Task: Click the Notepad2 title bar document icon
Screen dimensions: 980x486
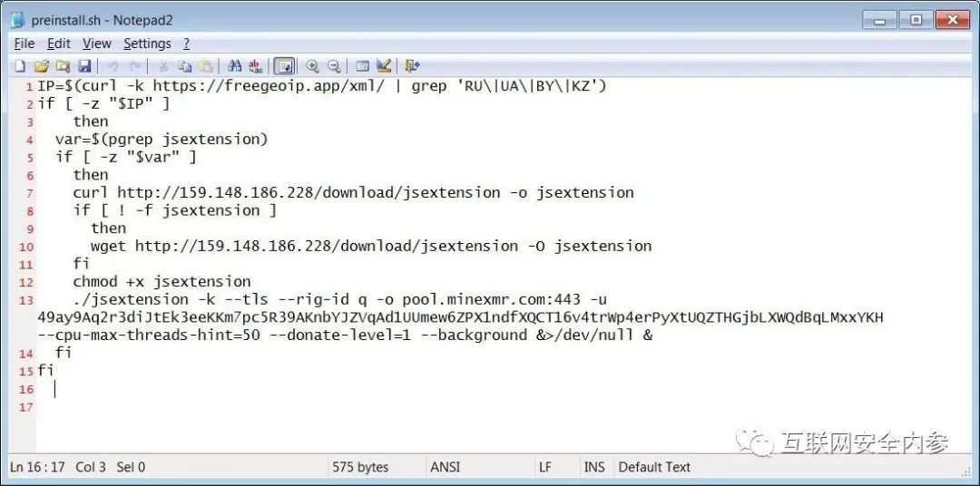Action: 17,20
